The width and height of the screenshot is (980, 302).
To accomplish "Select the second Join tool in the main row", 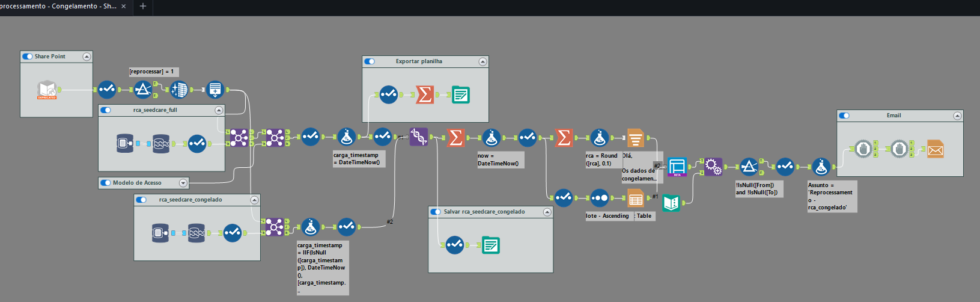I will tap(275, 137).
